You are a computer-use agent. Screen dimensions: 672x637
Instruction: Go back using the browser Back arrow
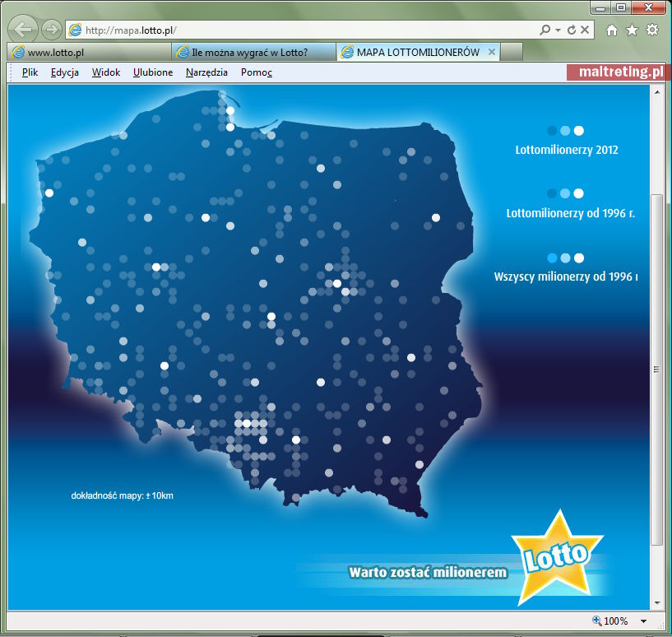click(22, 30)
